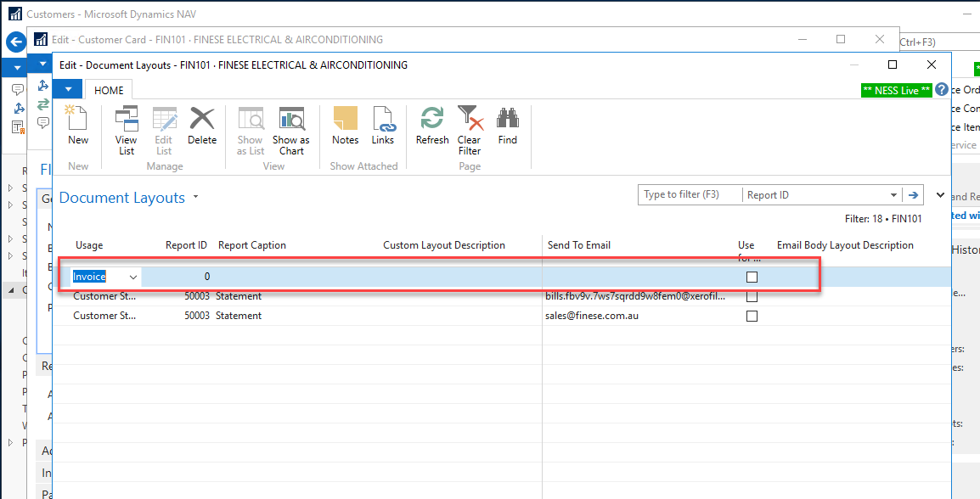This screenshot has height=499, width=980.
Task: Open the Usage dropdown showing Invoice
Action: (133, 277)
